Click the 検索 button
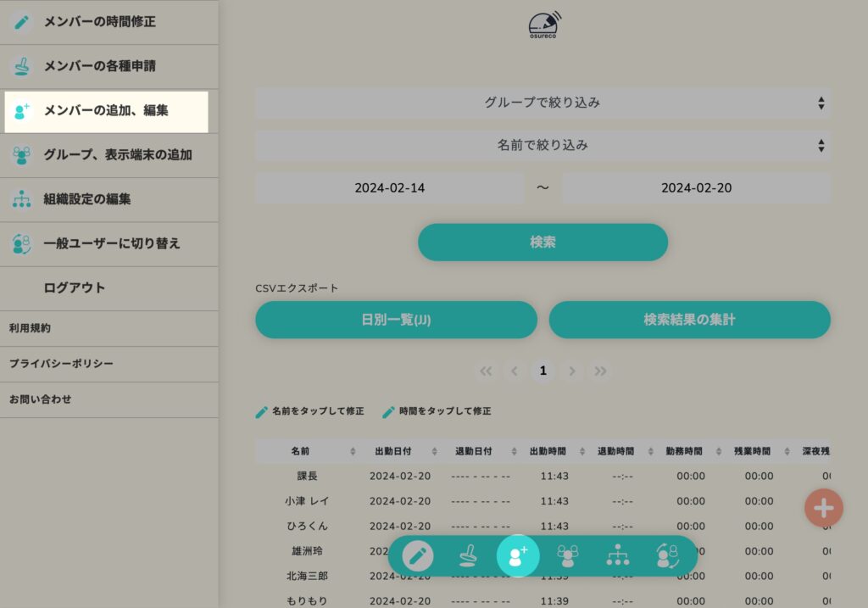This screenshot has width=868, height=608. pos(542,243)
